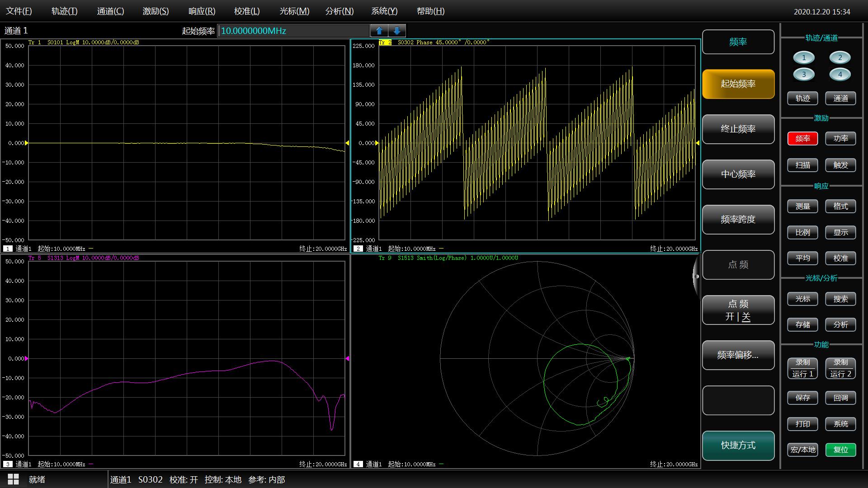Click the red 频率 stimulus button
868x488 pixels.
point(803,139)
